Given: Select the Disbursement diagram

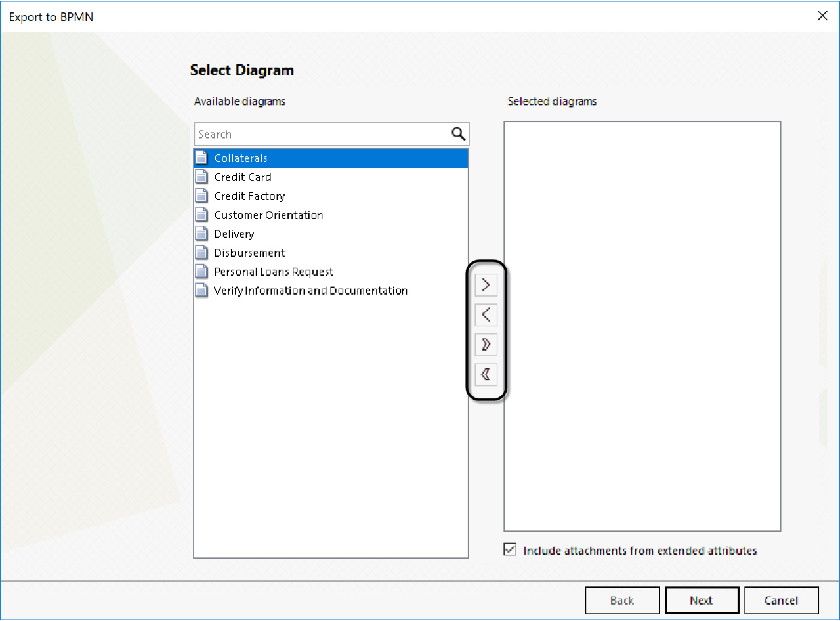Looking at the screenshot, I should pos(331,253).
